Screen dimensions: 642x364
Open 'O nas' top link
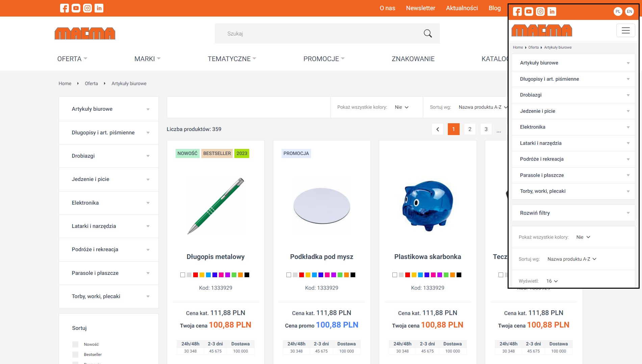coord(387,8)
